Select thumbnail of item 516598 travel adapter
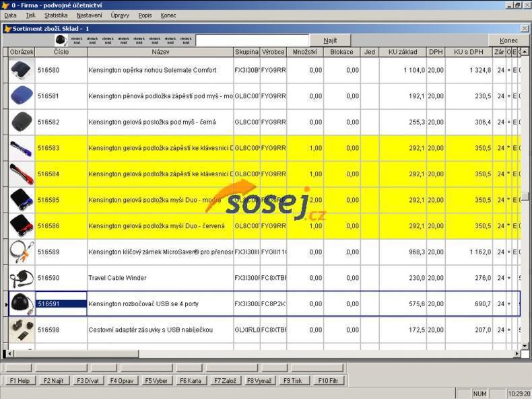532x399 pixels. tap(22, 330)
